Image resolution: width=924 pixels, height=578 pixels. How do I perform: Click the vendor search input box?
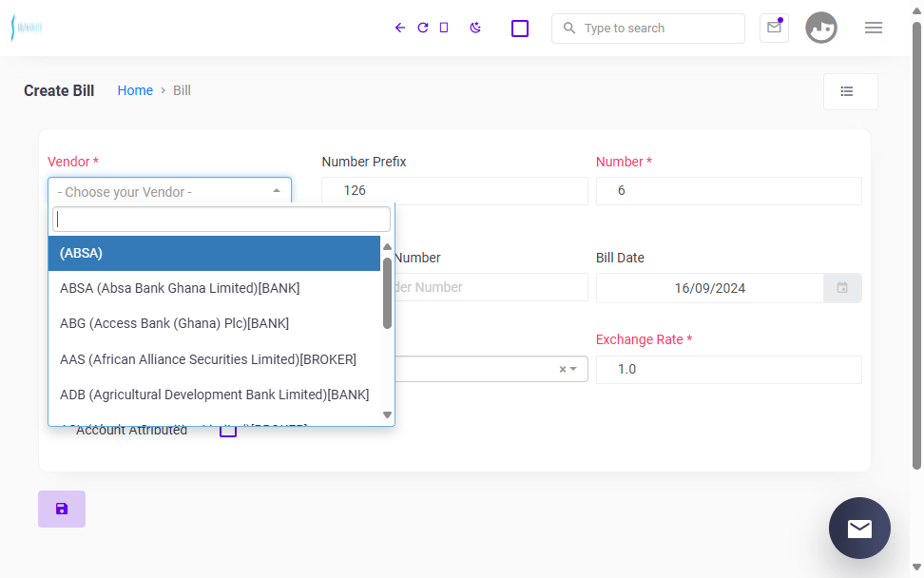tap(221, 220)
